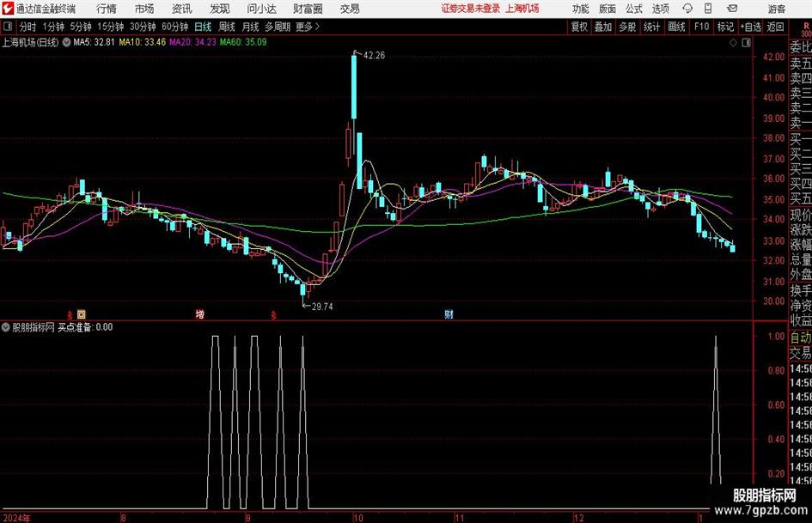Image resolution: width=812 pixels, height=523 pixels.
Task: Open the mobile phone icon in the title bar
Action: [x=708, y=9]
